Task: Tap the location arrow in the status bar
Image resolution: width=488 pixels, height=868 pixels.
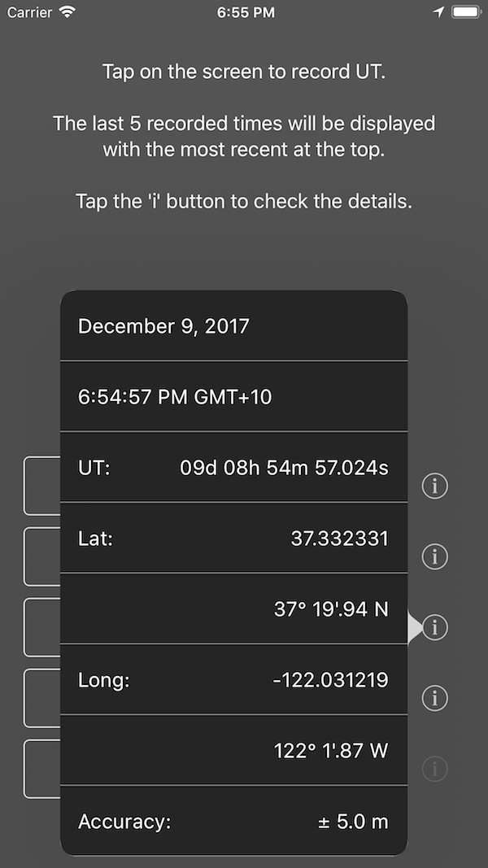Action: coord(439,12)
